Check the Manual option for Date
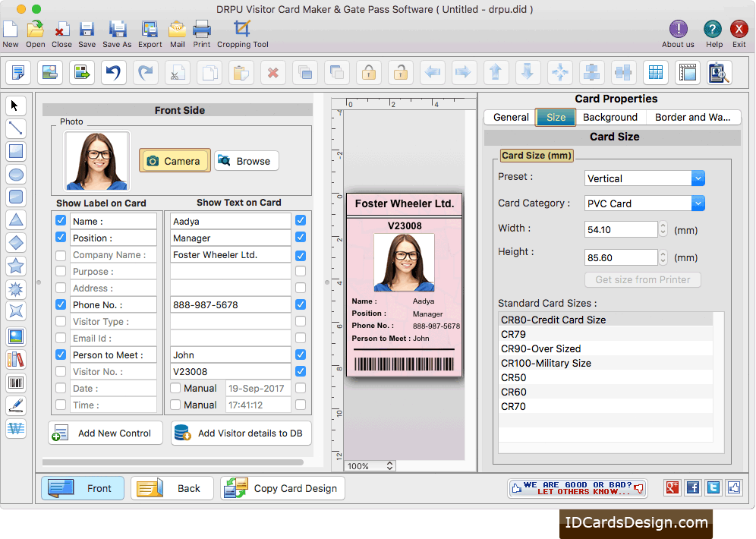Image resolution: width=756 pixels, height=539 pixels. pyautogui.click(x=177, y=388)
